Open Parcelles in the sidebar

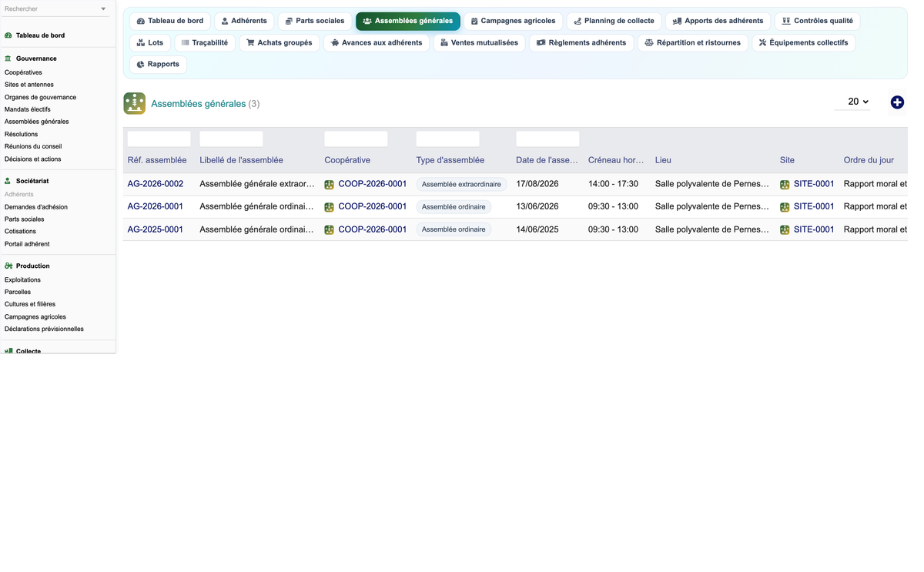pyautogui.click(x=18, y=292)
